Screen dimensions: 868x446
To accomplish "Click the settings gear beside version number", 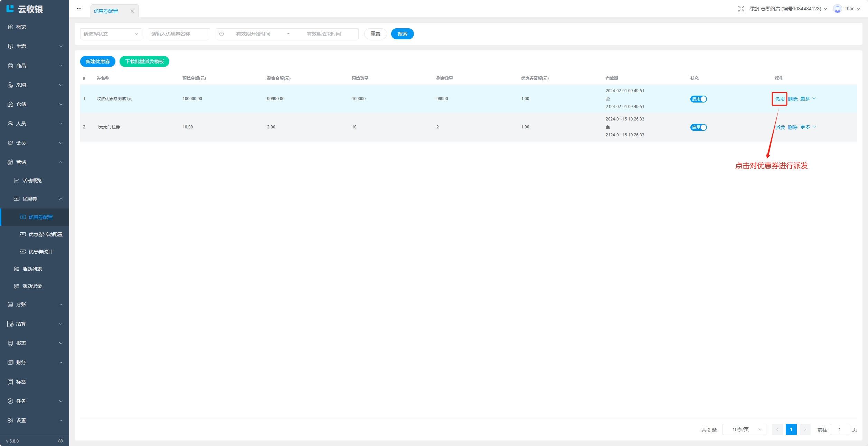I will click(x=60, y=441).
